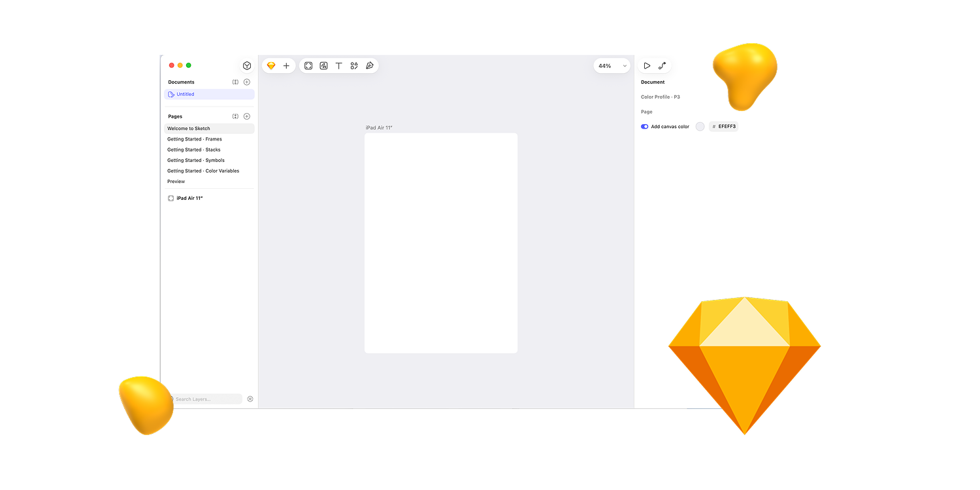Click the document icon beside Untitled
980x490 pixels.
pyautogui.click(x=171, y=94)
